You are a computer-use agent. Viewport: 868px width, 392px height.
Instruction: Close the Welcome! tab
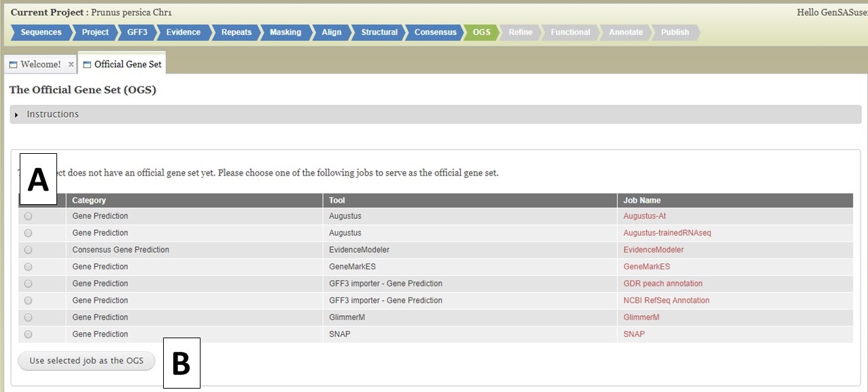click(71, 65)
